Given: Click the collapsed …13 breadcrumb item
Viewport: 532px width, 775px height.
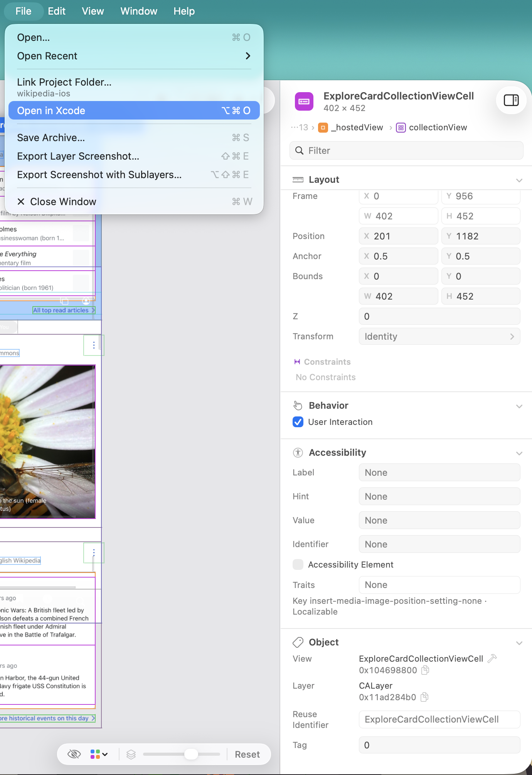Looking at the screenshot, I should tap(300, 128).
